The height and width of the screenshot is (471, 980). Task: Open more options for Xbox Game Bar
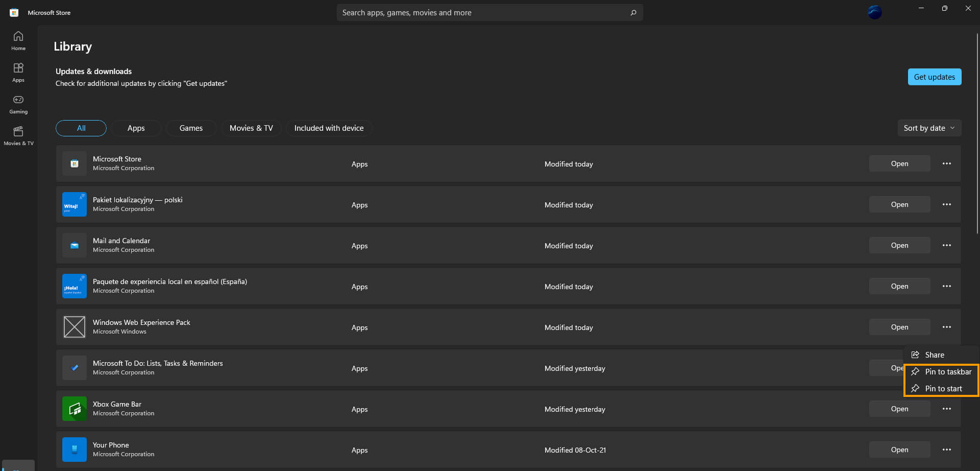[x=947, y=409]
